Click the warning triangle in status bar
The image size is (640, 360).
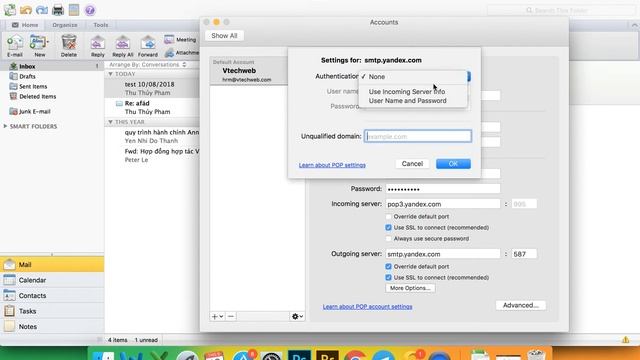coord(625,340)
